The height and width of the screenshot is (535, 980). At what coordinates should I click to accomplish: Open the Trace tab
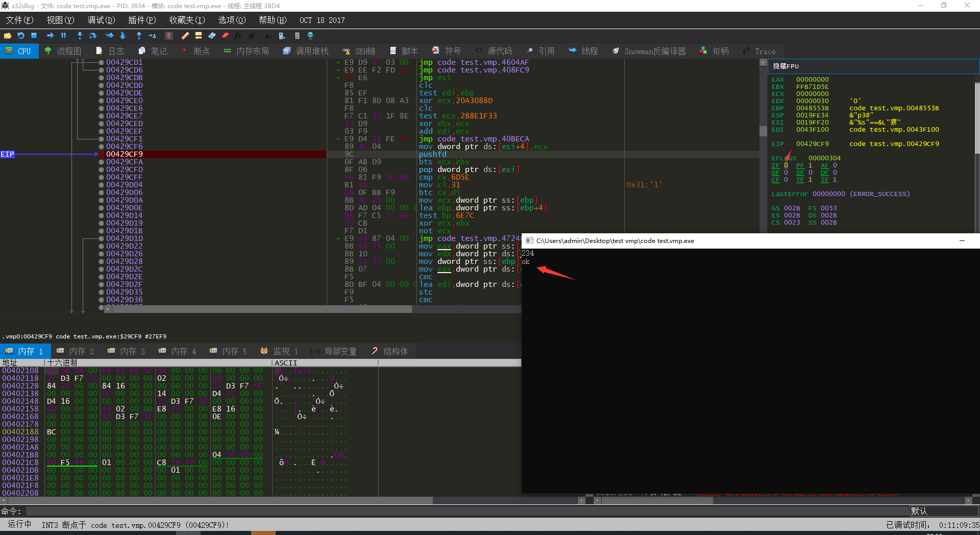[759, 51]
